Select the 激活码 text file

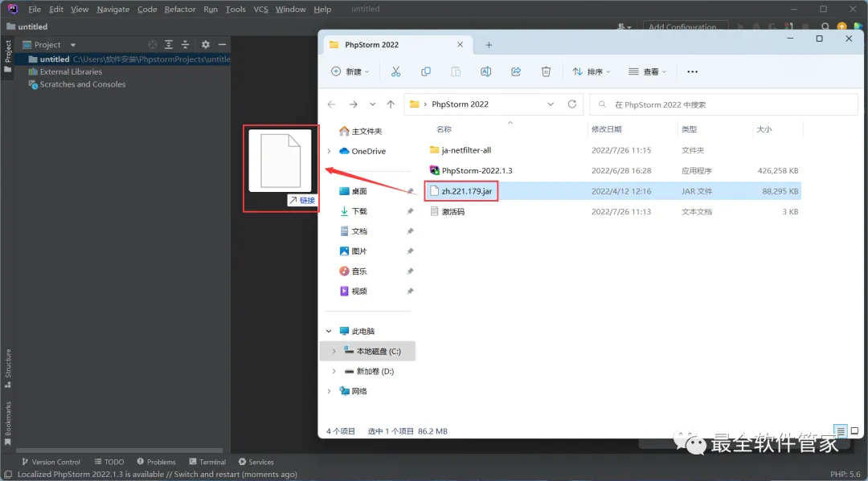click(613, 212)
